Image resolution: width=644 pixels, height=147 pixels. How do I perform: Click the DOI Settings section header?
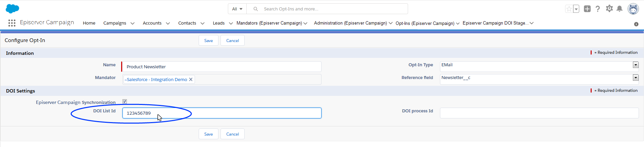20,91
